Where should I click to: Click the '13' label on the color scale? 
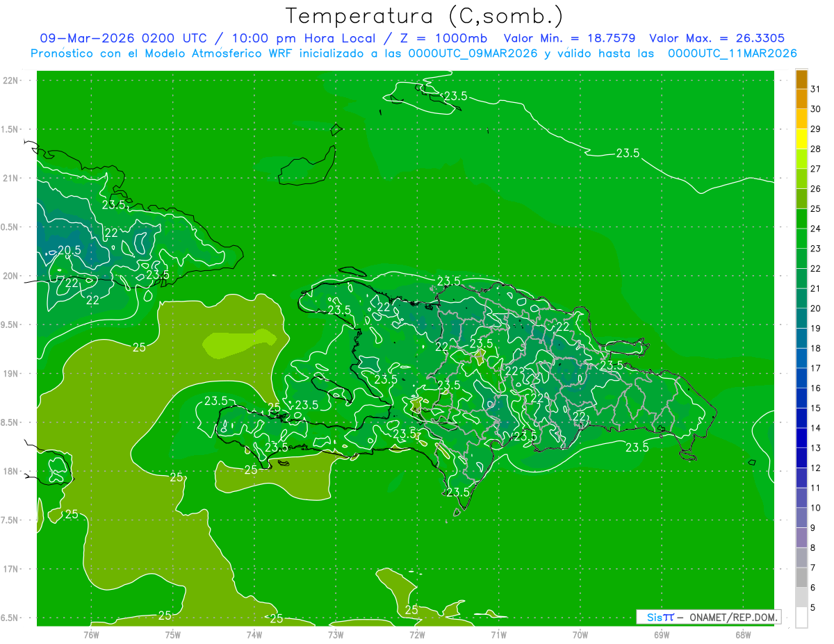815,448
